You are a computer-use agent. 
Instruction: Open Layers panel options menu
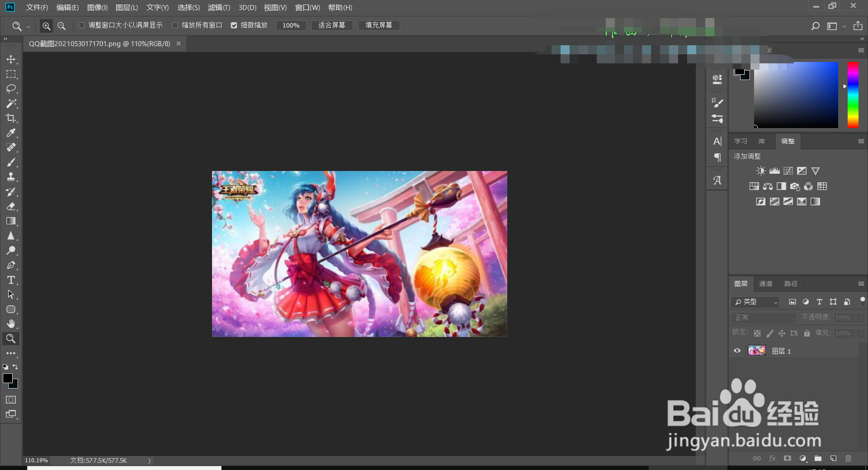pos(861,284)
